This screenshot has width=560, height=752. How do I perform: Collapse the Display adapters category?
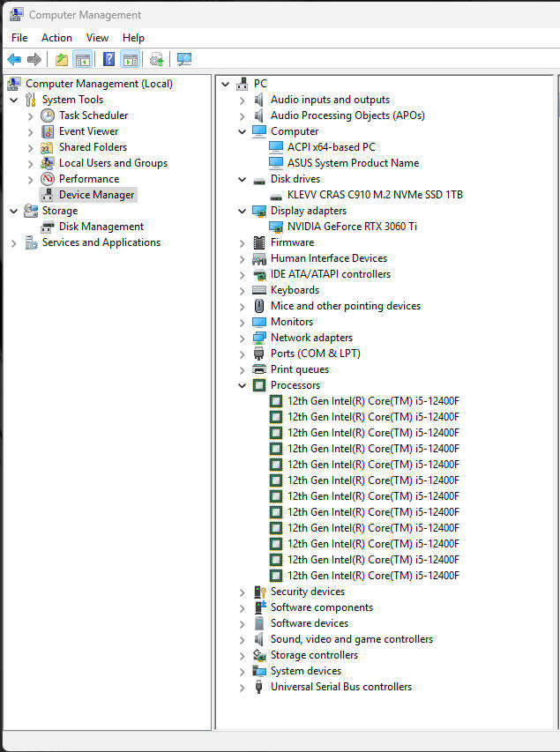(x=243, y=211)
